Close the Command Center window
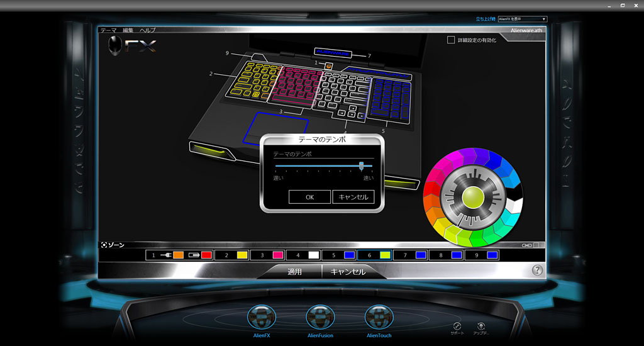Screen dimensions: 644x346 [x=636, y=6]
